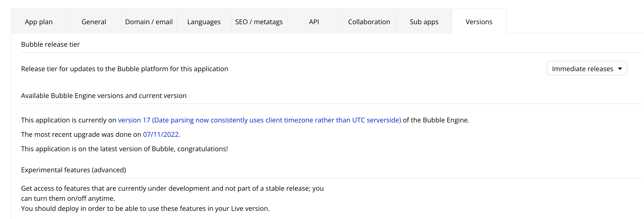Click the Bubble release tier heading
The image size is (644, 219).
tap(50, 44)
